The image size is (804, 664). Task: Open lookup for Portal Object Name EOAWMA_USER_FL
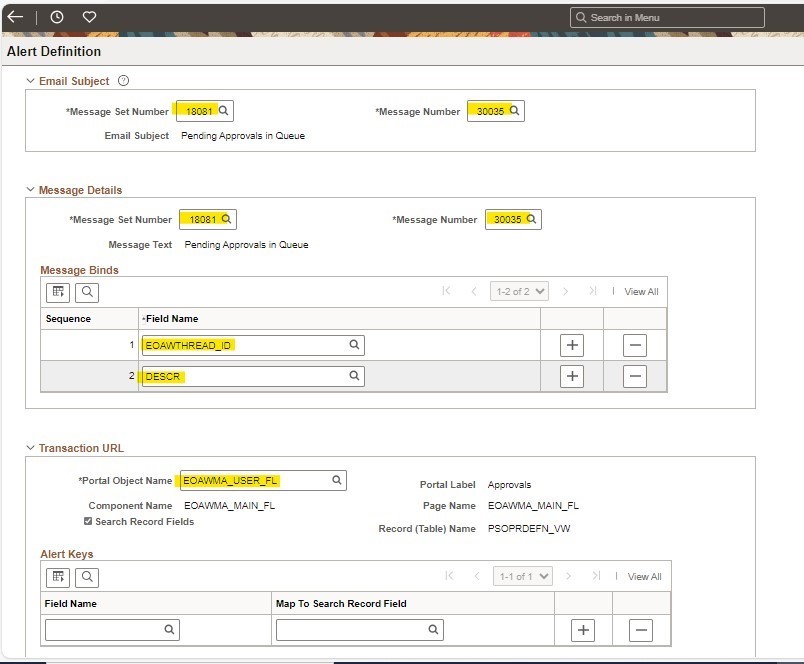coord(336,480)
